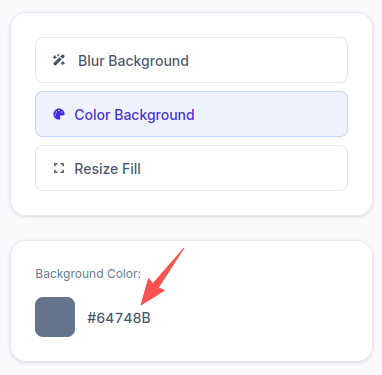Pick a new color via the gray square

click(x=55, y=317)
